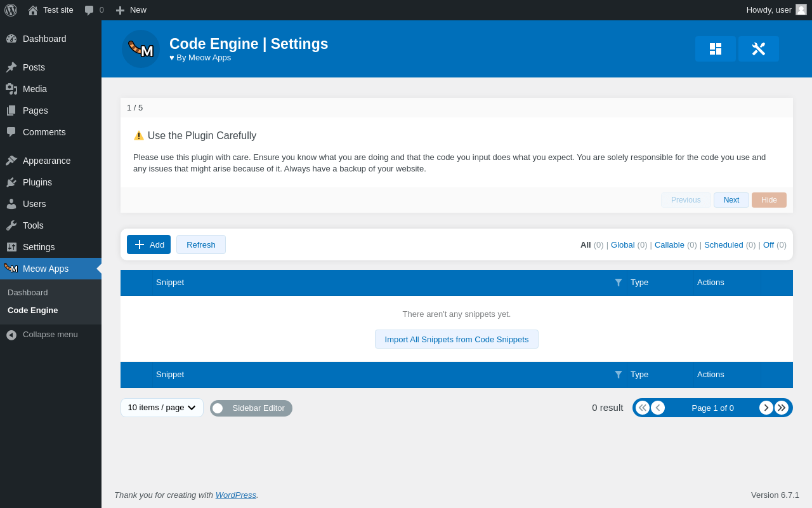Open the Appearance menu
This screenshot has width=812, height=508.
tap(51, 161)
